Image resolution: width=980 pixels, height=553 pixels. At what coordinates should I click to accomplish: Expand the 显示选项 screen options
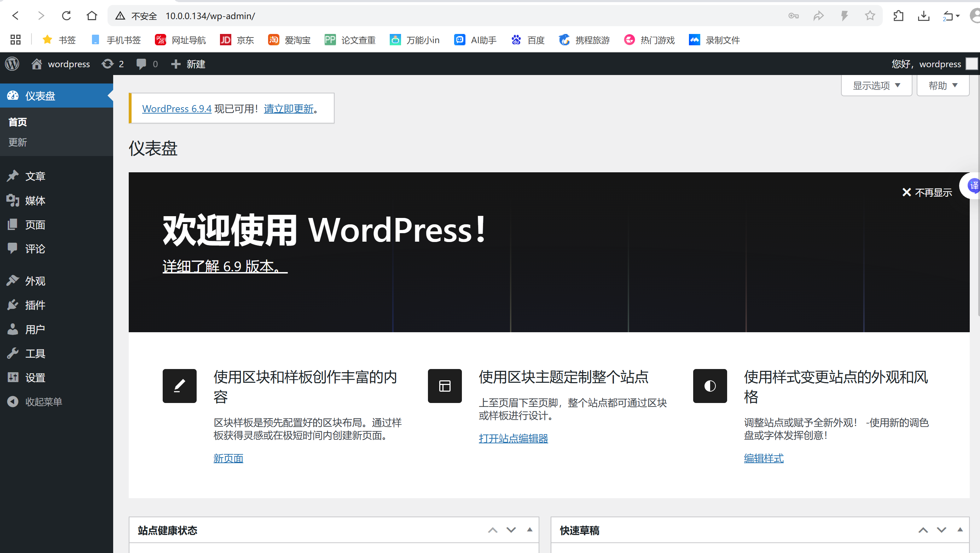tap(876, 85)
